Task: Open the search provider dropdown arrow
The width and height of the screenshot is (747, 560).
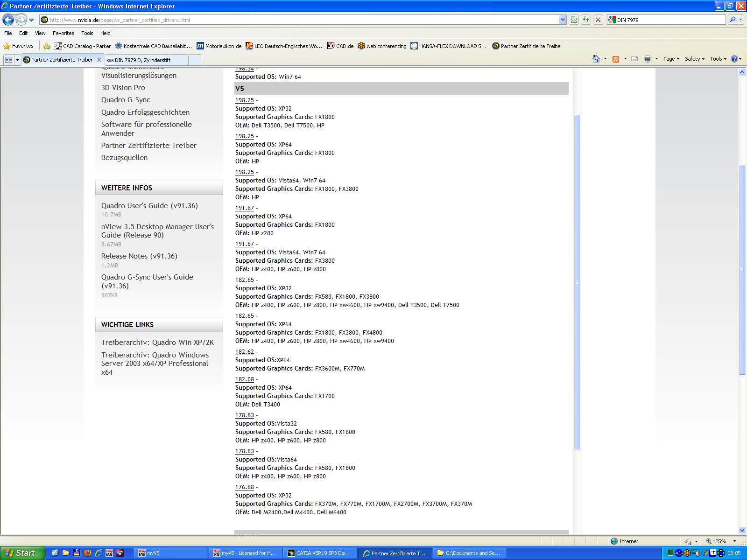Action: pyautogui.click(x=741, y=20)
